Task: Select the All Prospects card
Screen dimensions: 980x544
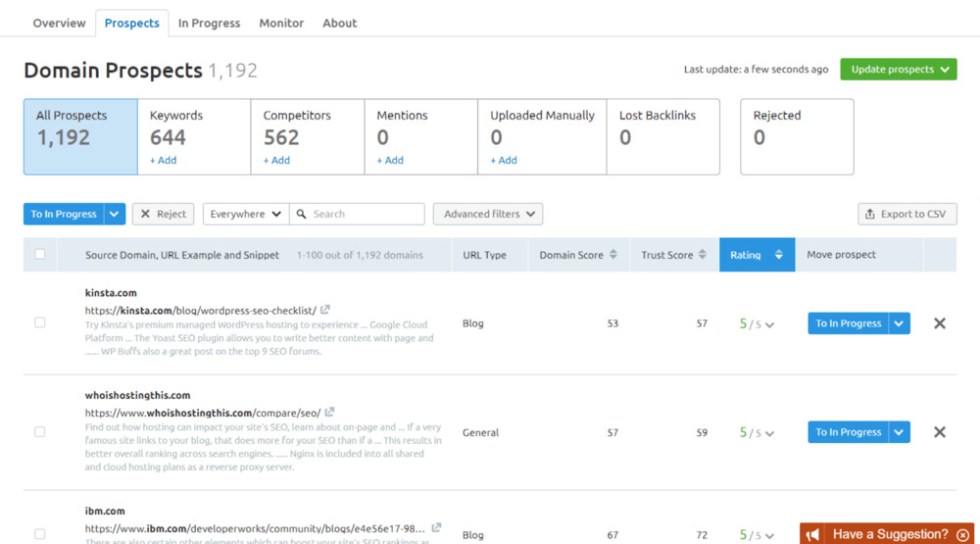Action: 80,136
